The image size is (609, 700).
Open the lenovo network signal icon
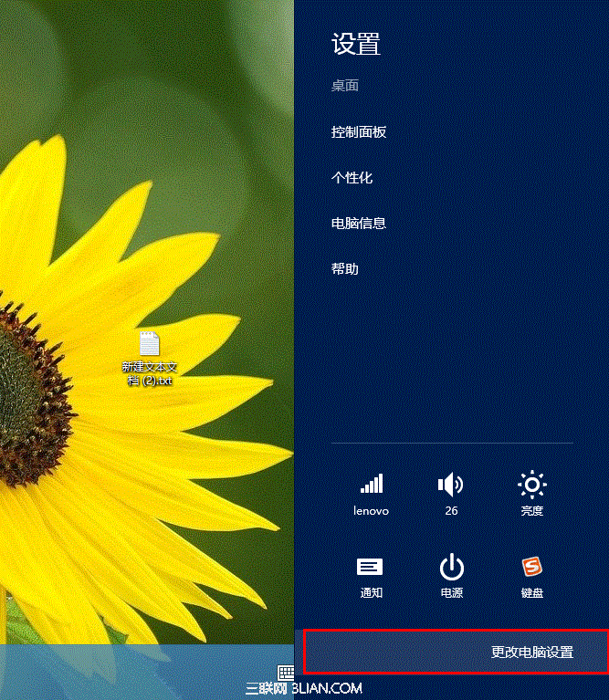click(x=372, y=484)
